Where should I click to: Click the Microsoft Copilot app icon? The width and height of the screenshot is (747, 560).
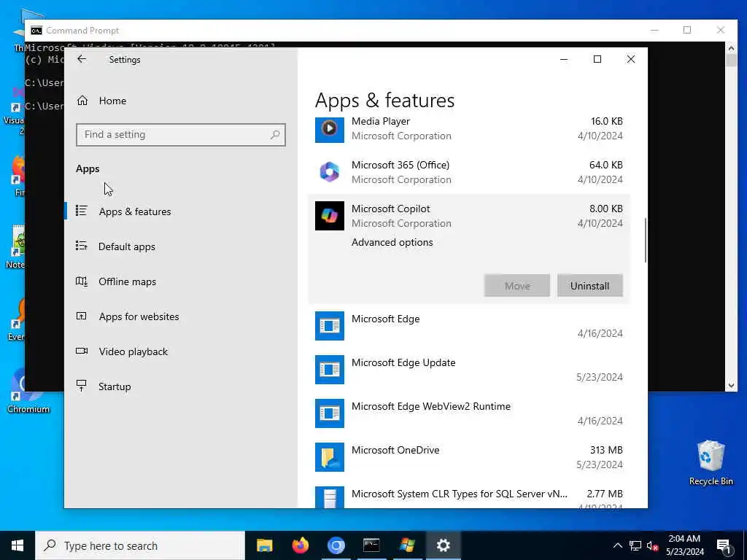(329, 216)
